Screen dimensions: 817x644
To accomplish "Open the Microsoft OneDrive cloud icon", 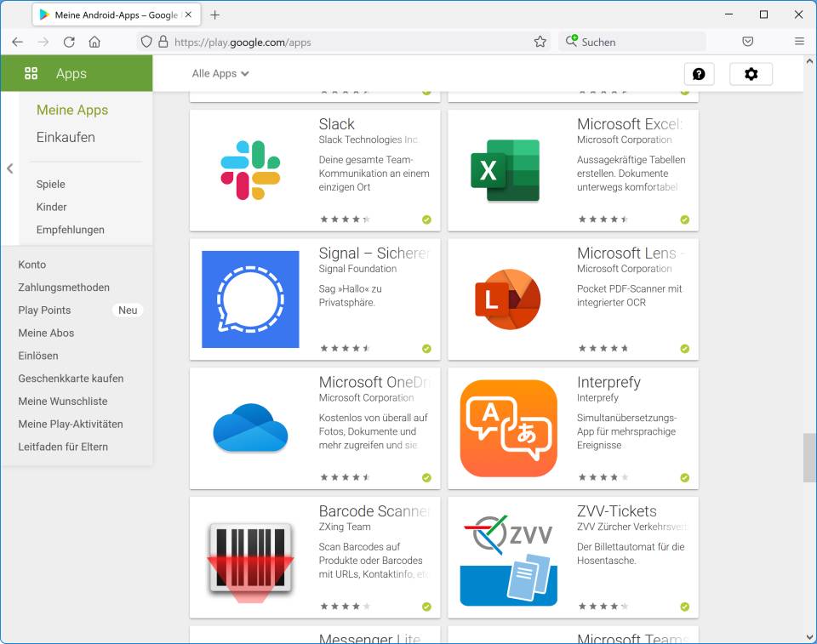I will 250,429.
